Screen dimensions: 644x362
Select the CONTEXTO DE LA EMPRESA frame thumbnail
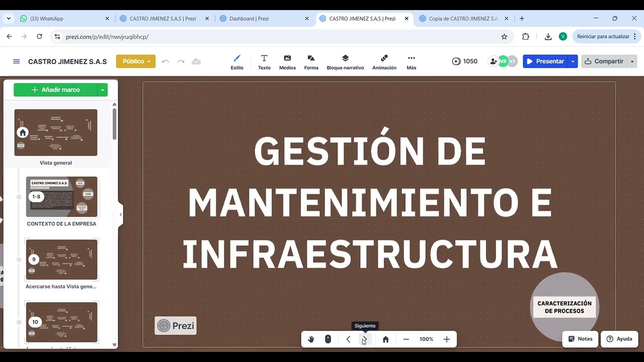(62, 197)
